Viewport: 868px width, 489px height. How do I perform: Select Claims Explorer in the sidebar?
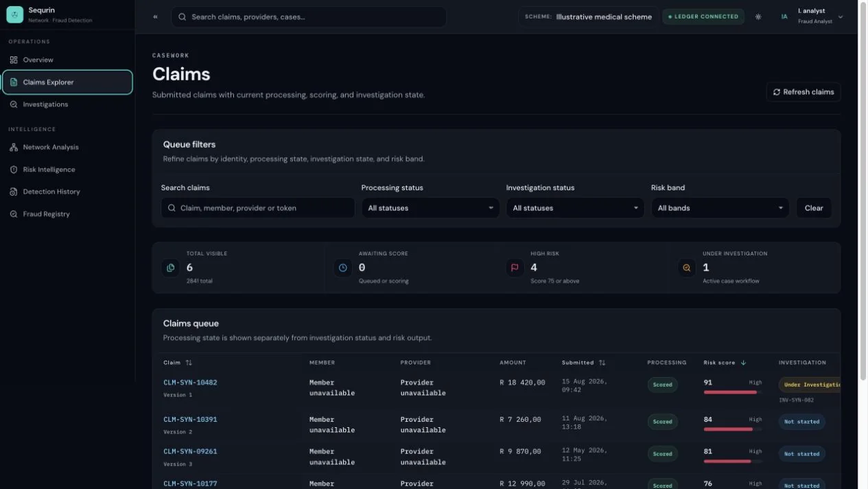(67, 82)
